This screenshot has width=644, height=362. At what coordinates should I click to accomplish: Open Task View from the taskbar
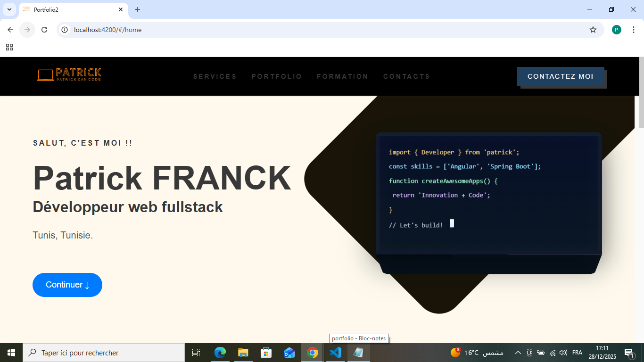(x=196, y=352)
